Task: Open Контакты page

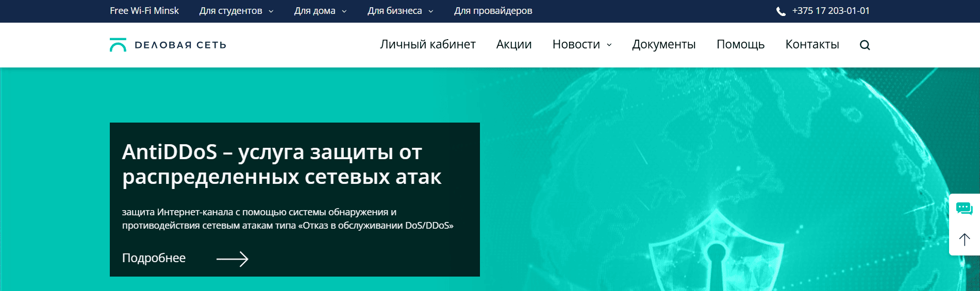Action: click(812, 44)
